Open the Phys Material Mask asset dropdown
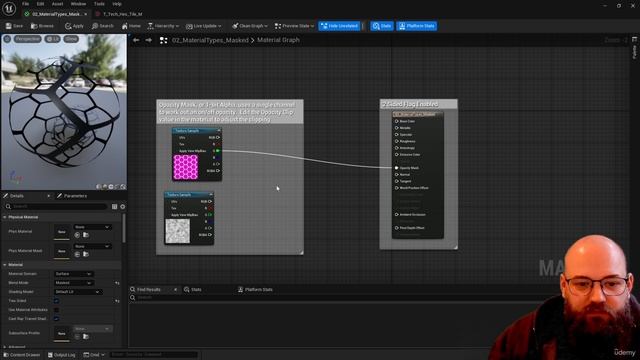Image resolution: width=640 pixels, height=360 pixels. pos(92,246)
